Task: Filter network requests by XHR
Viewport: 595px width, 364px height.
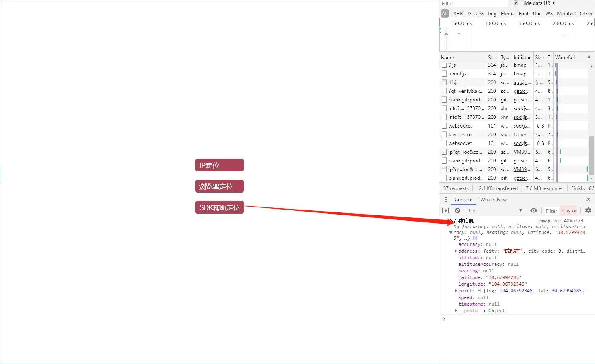Action: [458, 13]
